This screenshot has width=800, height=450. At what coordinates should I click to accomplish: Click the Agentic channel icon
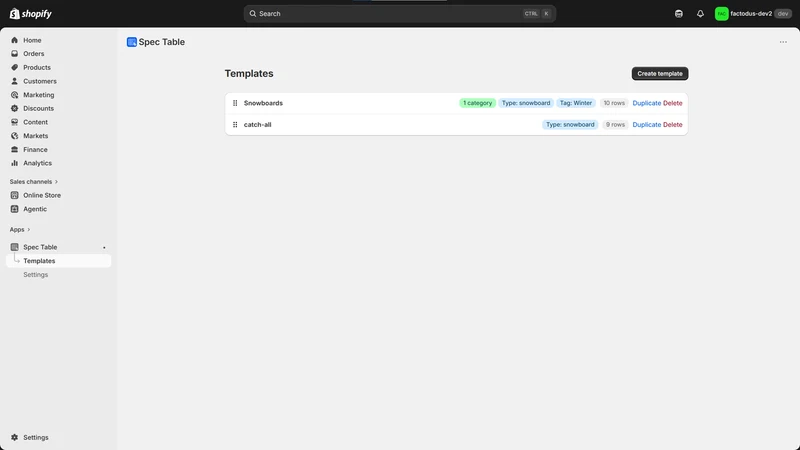tap(14, 209)
